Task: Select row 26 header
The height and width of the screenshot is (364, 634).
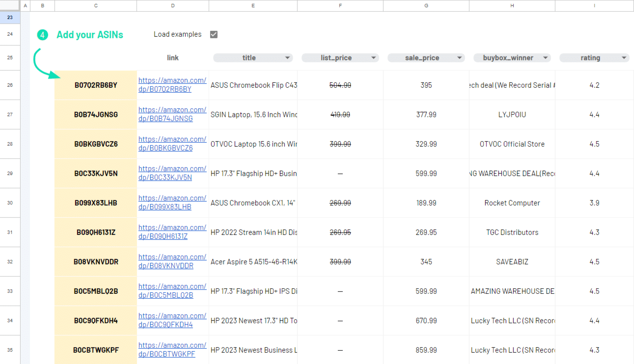Action: coord(10,85)
